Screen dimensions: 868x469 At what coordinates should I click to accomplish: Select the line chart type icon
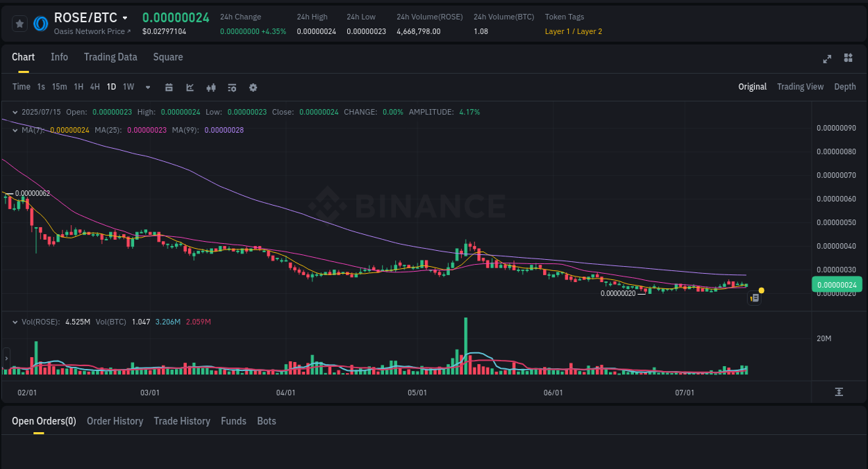pyautogui.click(x=190, y=88)
